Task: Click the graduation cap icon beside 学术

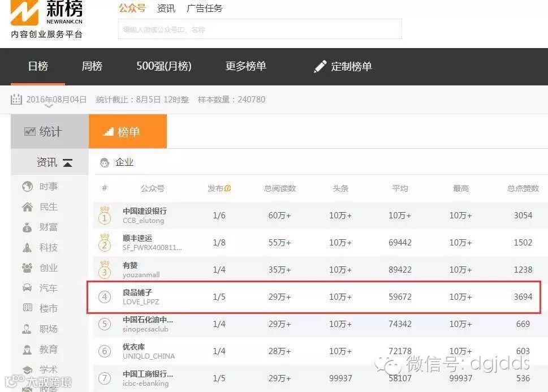Action: pos(27,369)
